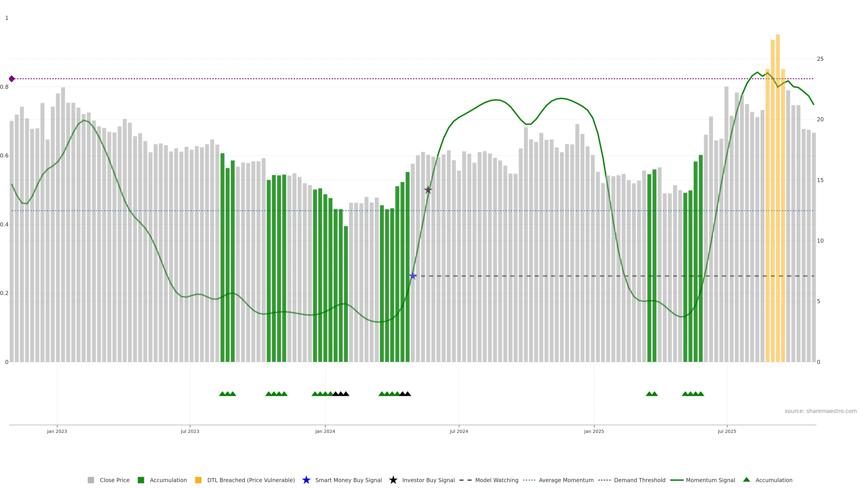Viewport: 868px width, 488px height.
Task: Click the Jan 2024 axis label
Action: tap(325, 431)
